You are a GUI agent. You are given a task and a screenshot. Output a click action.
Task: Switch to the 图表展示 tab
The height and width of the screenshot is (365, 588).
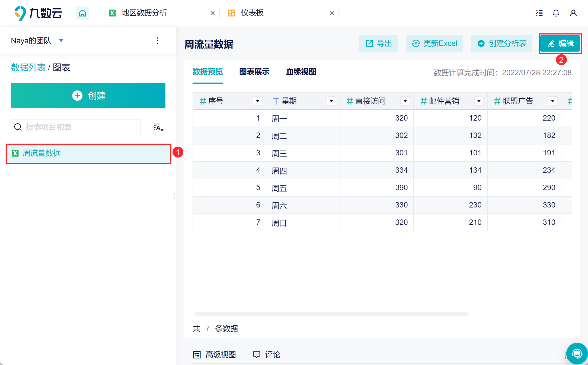coord(254,72)
